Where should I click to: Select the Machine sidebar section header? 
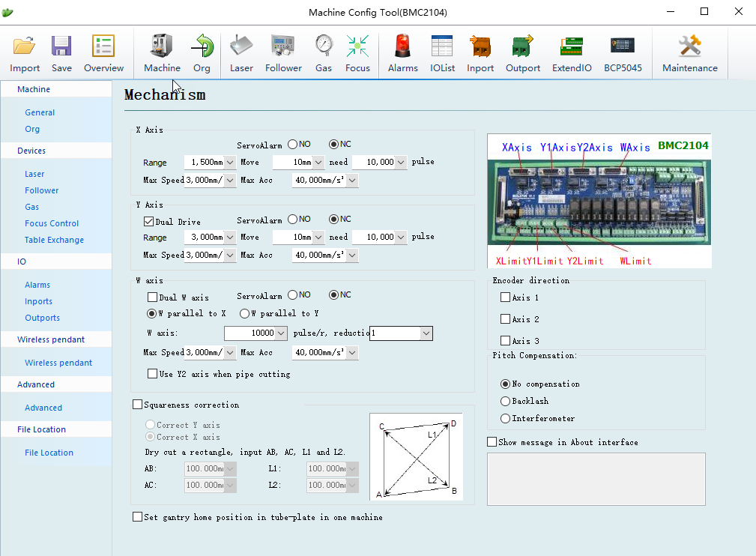coord(56,89)
